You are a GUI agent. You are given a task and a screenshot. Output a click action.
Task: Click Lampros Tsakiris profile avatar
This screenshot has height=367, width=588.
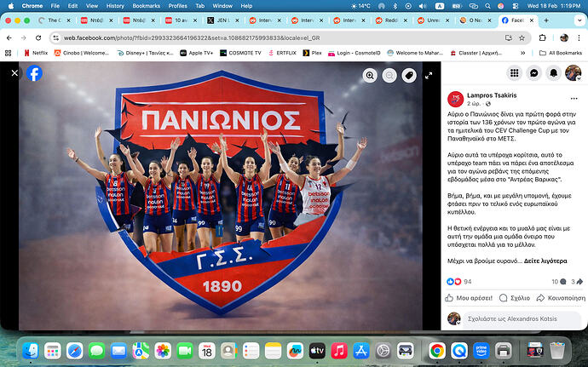click(x=455, y=99)
